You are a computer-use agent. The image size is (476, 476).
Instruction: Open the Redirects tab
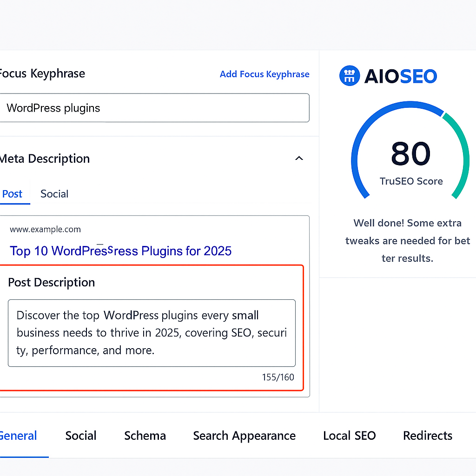tap(428, 436)
